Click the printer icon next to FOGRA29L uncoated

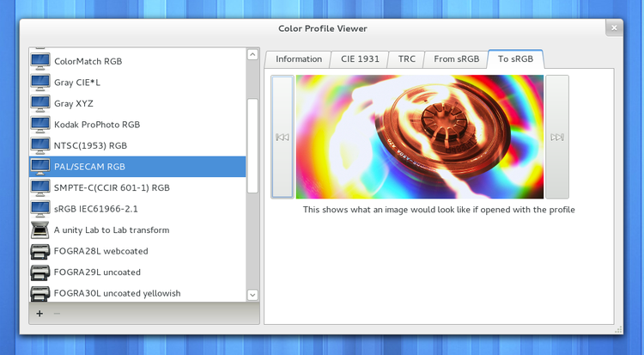coord(40,272)
